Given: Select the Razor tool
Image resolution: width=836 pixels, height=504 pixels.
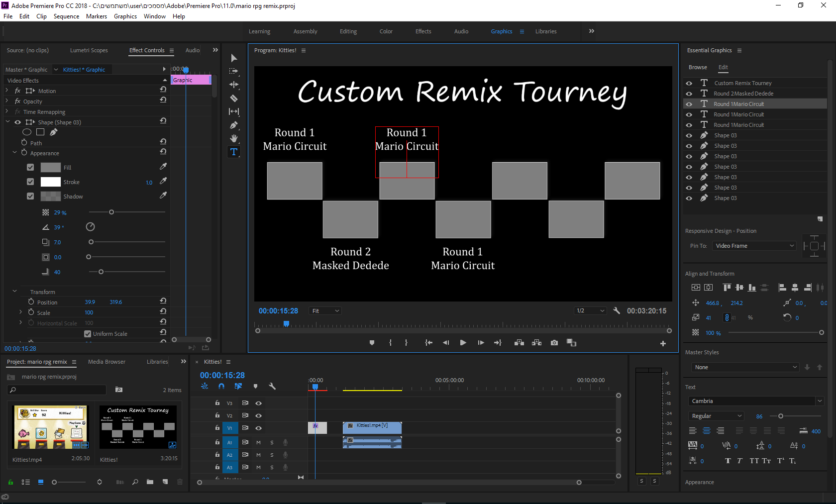Looking at the screenshot, I should click(x=234, y=98).
